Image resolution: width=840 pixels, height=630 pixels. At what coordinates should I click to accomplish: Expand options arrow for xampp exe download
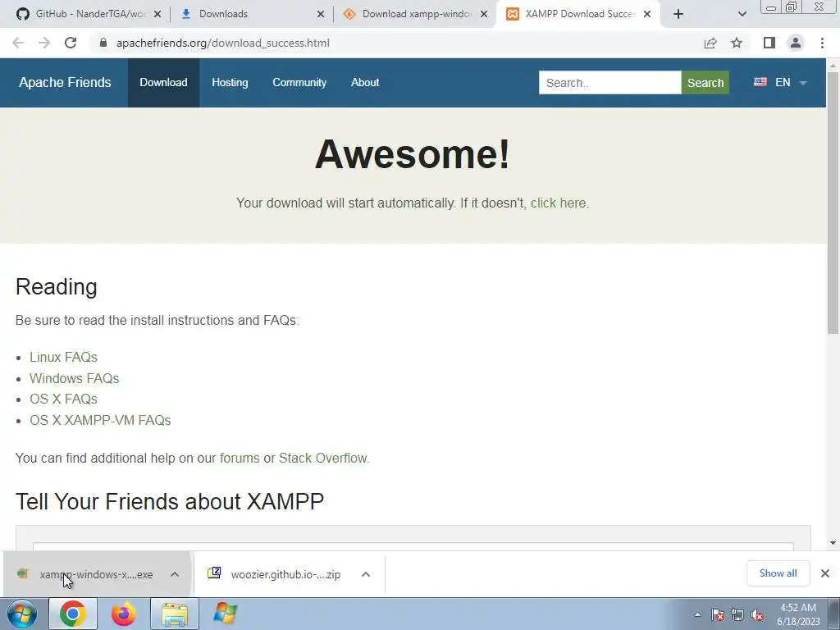(x=175, y=574)
